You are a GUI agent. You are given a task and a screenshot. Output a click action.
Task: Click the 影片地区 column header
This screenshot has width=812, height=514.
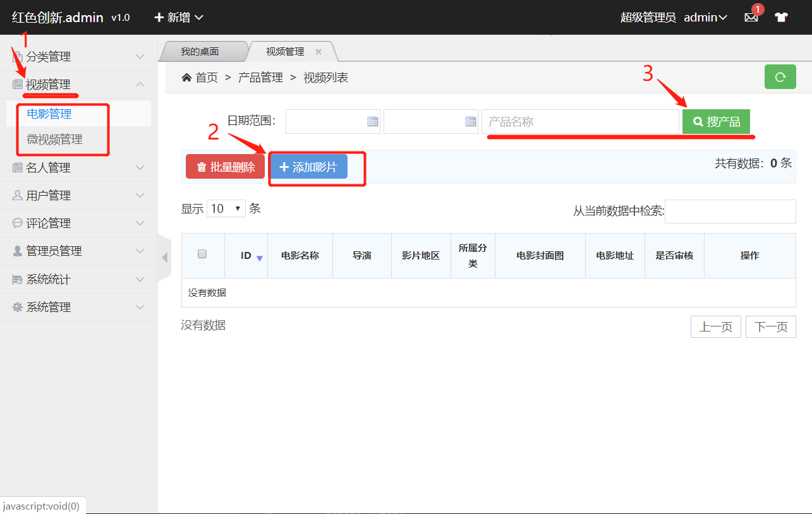421,256
